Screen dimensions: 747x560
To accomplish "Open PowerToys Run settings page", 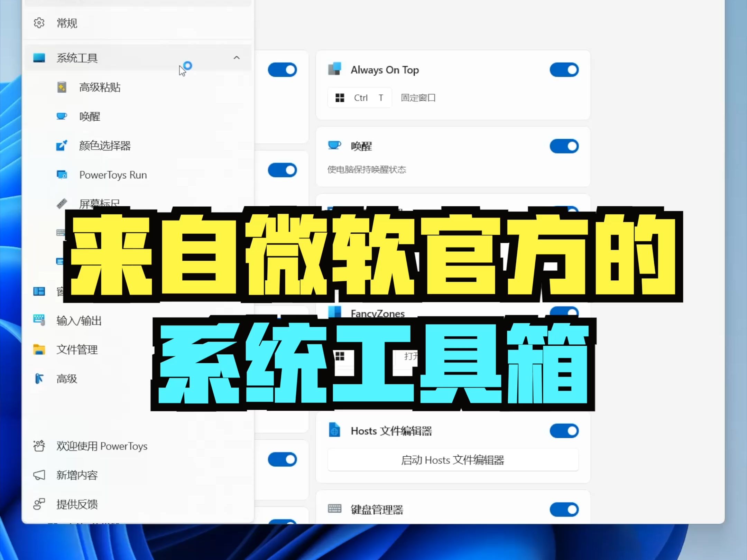I will [113, 175].
